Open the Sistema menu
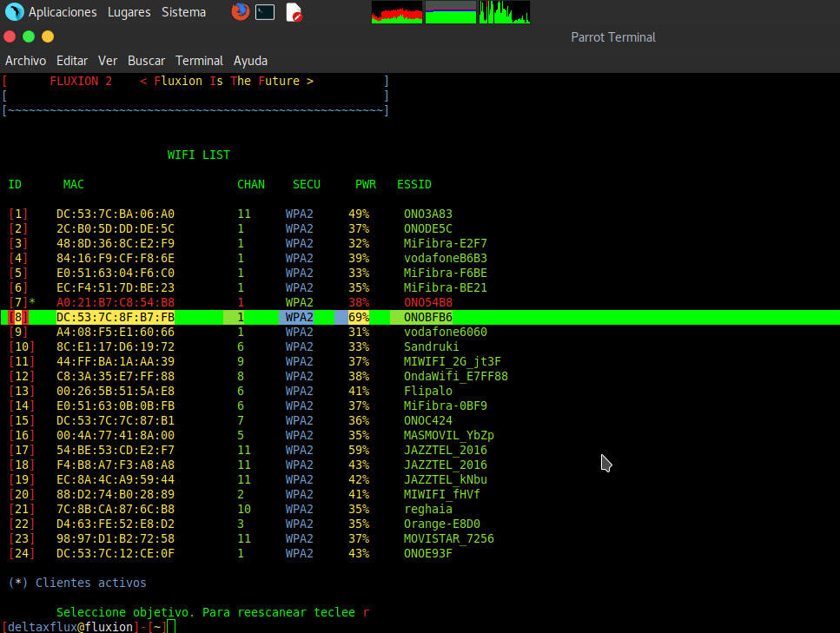The width and height of the screenshot is (840, 633). (x=184, y=12)
